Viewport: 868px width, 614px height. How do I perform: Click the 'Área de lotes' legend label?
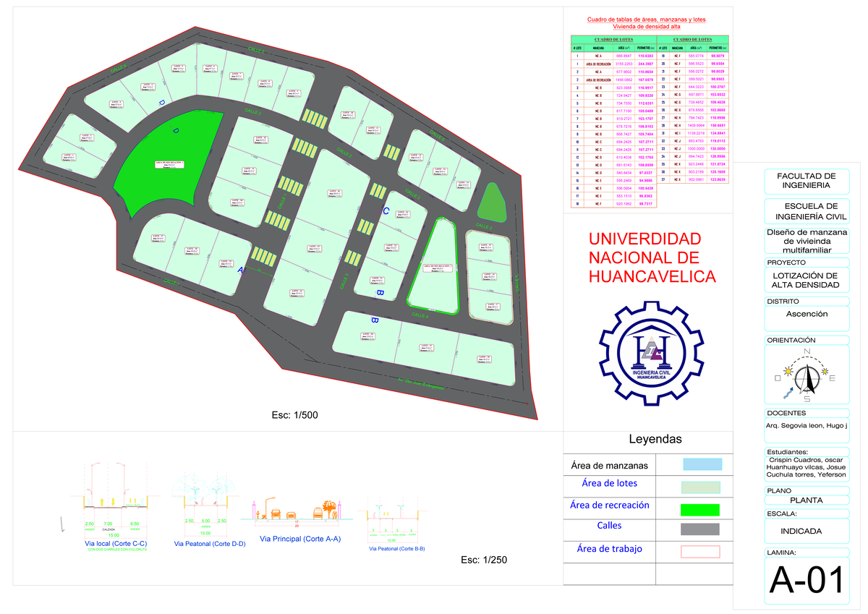click(x=609, y=483)
